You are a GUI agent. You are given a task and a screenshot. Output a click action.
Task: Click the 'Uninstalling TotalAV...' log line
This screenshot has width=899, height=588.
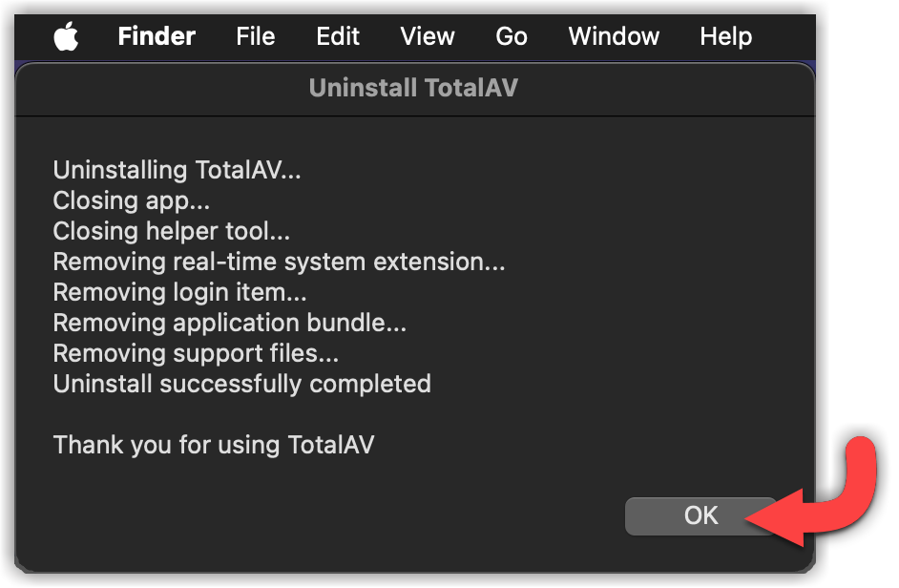coord(177,171)
